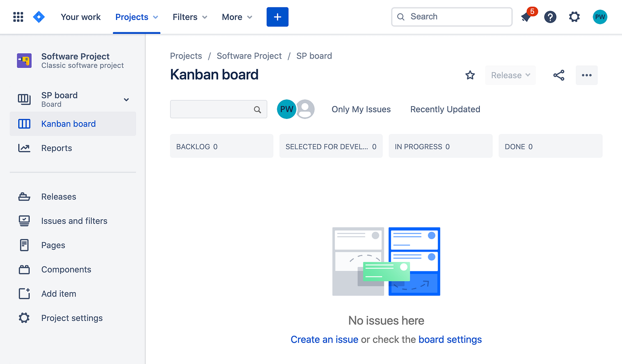The height and width of the screenshot is (364, 622).
Task: Open the help question mark icon
Action: pyautogui.click(x=550, y=17)
